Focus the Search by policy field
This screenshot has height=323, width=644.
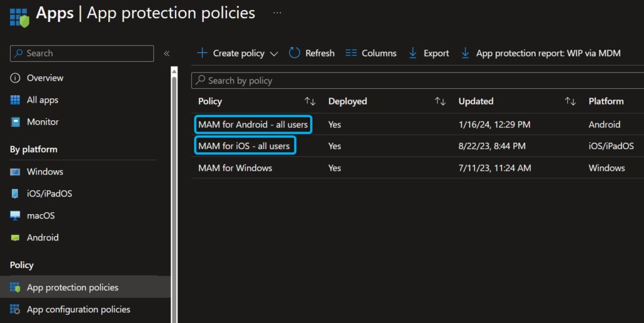point(418,80)
